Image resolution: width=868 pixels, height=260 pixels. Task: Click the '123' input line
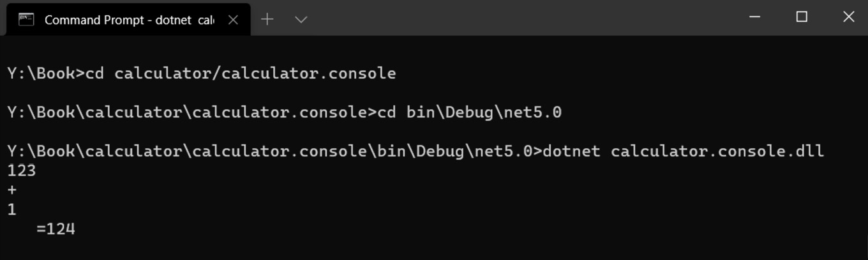[22, 171]
